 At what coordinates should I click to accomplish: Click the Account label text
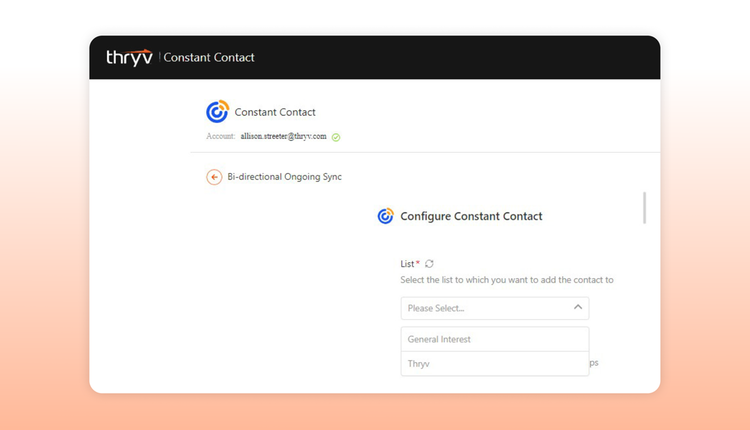point(221,136)
